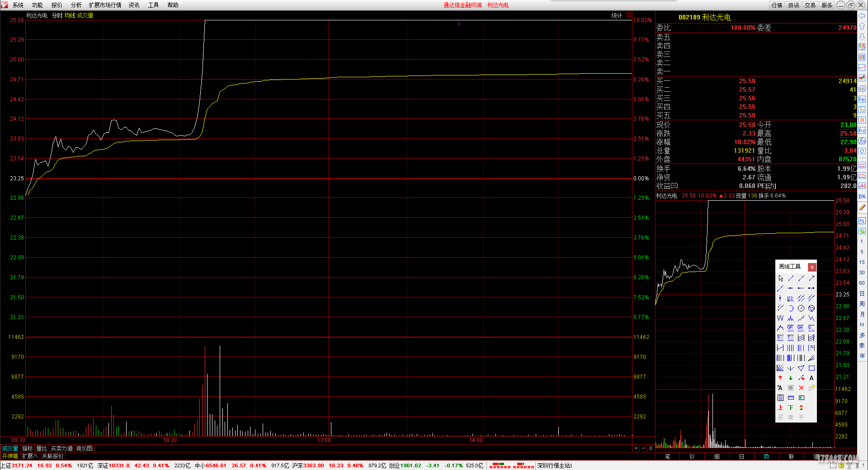Switch to the 竞价图 tab
This screenshot has height=470, width=868.
(84, 448)
